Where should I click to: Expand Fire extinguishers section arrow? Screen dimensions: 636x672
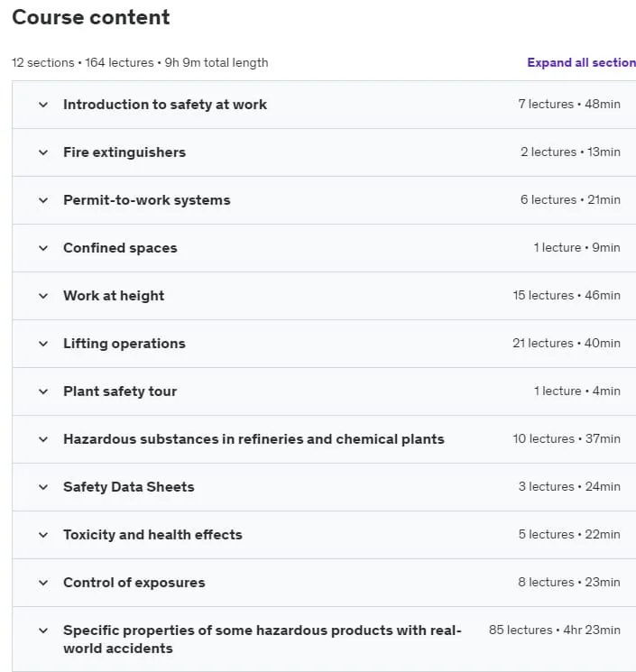click(x=43, y=152)
